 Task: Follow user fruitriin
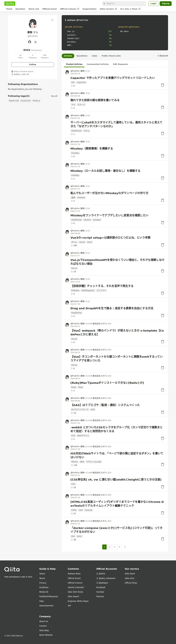click(x=33, y=64)
